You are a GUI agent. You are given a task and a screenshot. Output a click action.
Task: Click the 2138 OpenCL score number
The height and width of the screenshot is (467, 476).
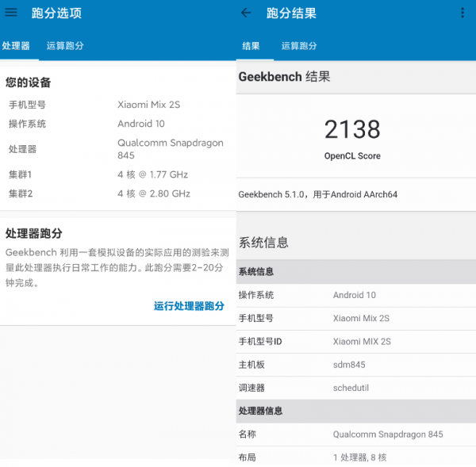point(352,129)
